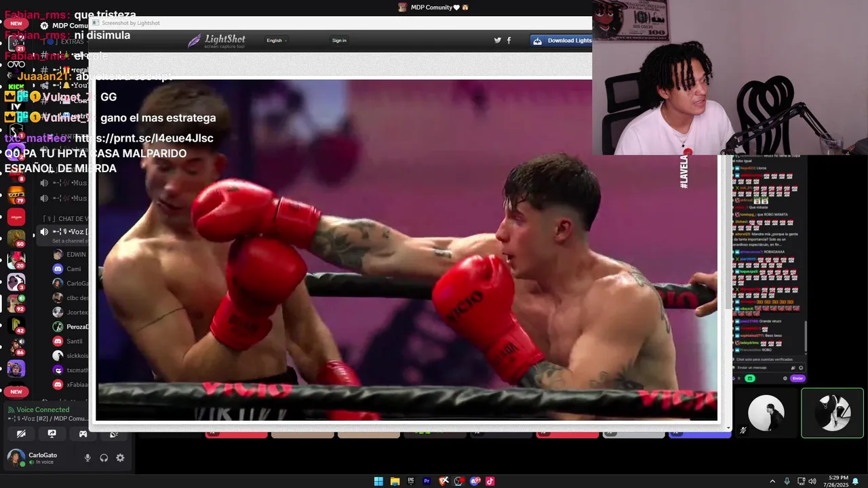Select sickkois in the Discord voice list
The width and height of the screenshot is (868, 488).
tap(71, 356)
